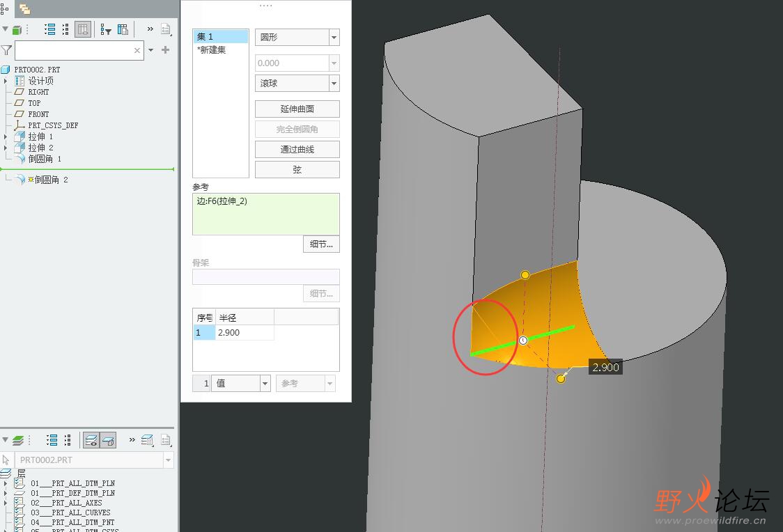Collapse all model tree branches
The image size is (783, 532).
pyautogui.click(x=65, y=29)
